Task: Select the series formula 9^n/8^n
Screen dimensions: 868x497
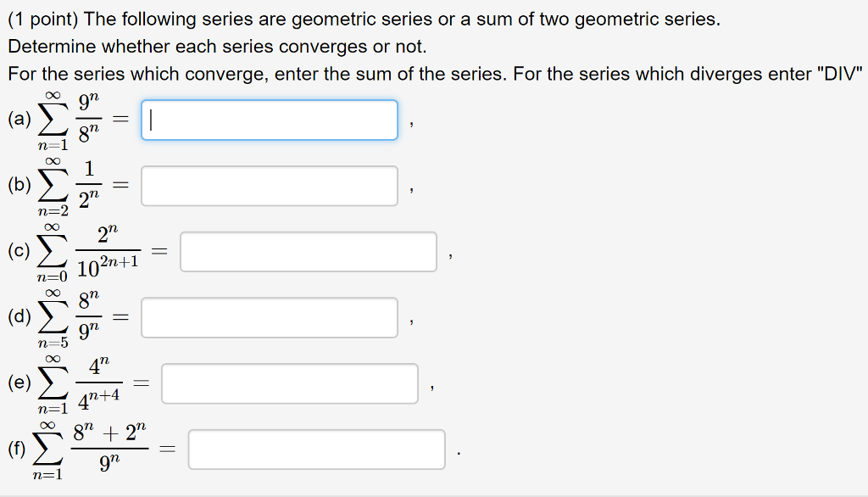Action: tap(86, 119)
